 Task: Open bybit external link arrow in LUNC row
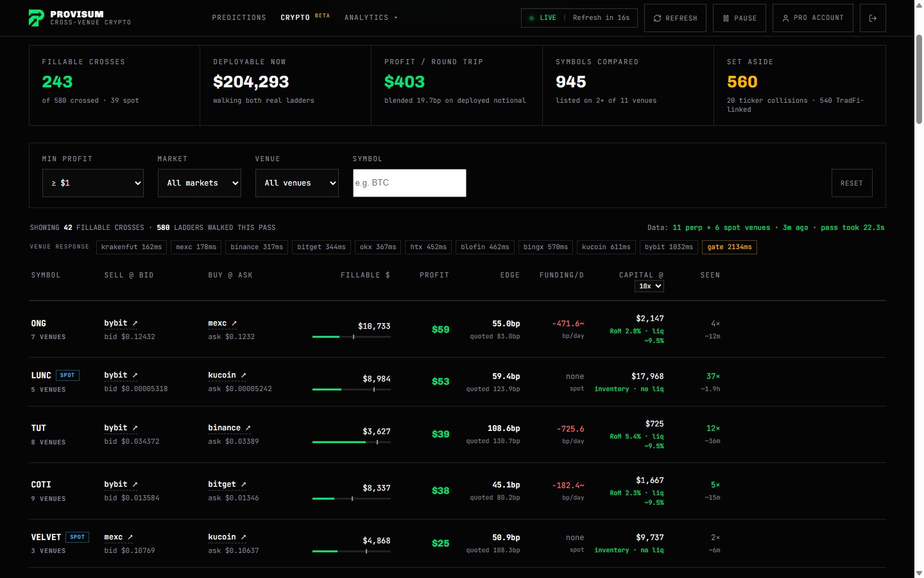[135, 375]
